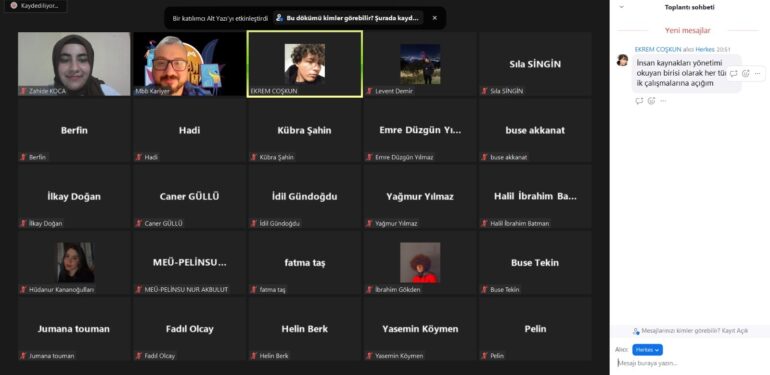Click muted mic icon beside small fatma taş label
The height and width of the screenshot is (375, 770).
pos(253,290)
